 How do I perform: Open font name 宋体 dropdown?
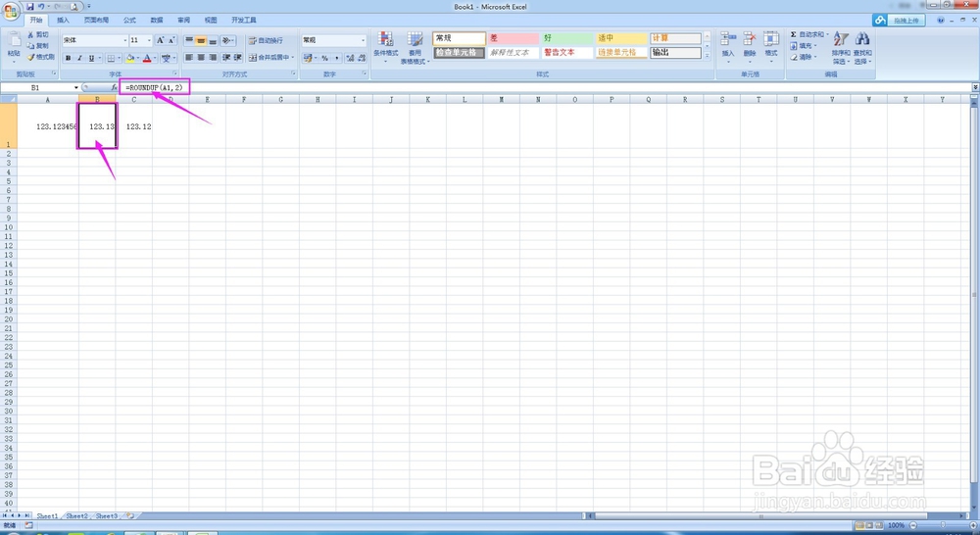[125, 40]
